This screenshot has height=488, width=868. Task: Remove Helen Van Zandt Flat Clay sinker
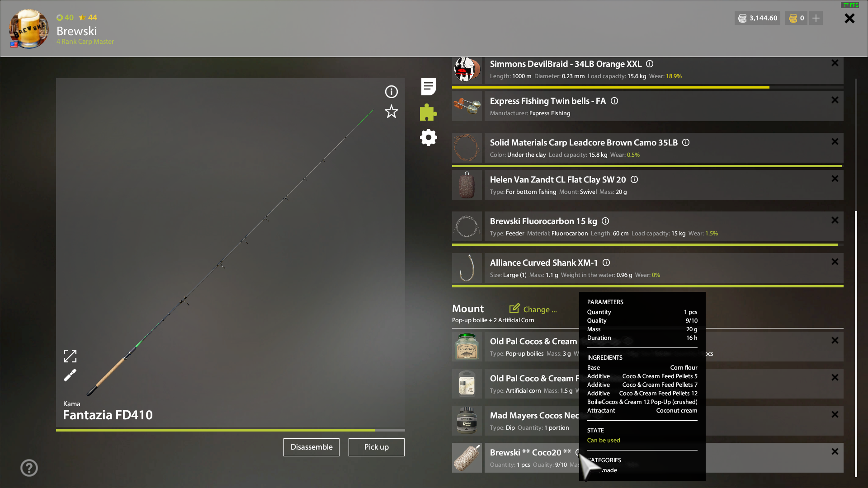point(835,179)
